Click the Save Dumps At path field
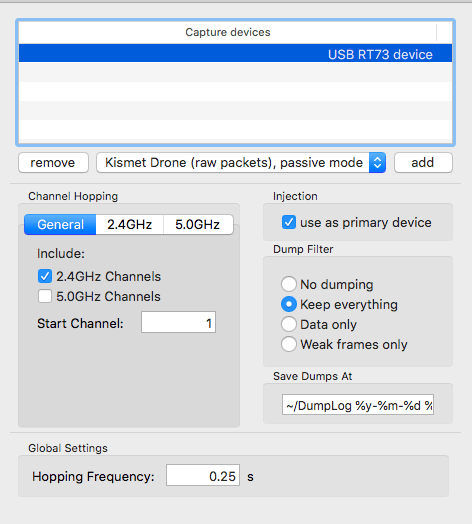 pos(358,405)
